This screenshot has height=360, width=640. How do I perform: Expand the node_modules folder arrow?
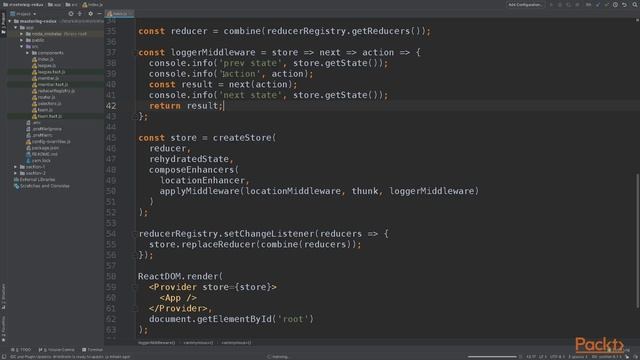(22, 34)
